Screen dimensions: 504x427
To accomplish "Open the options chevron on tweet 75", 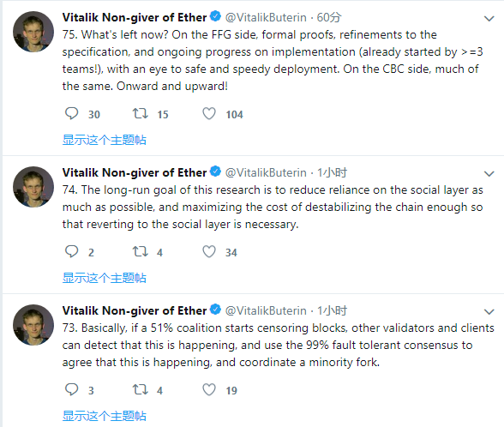I will 489,19.
